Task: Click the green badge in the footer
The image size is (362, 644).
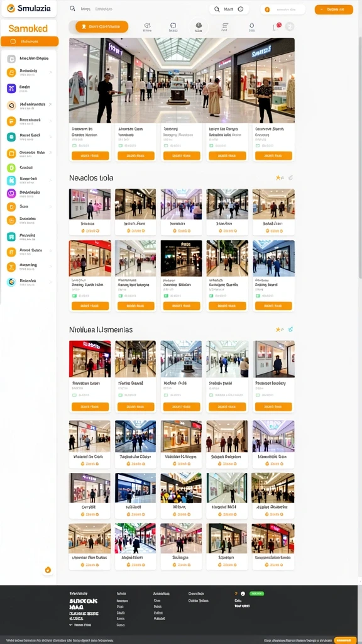Action: pos(256,594)
